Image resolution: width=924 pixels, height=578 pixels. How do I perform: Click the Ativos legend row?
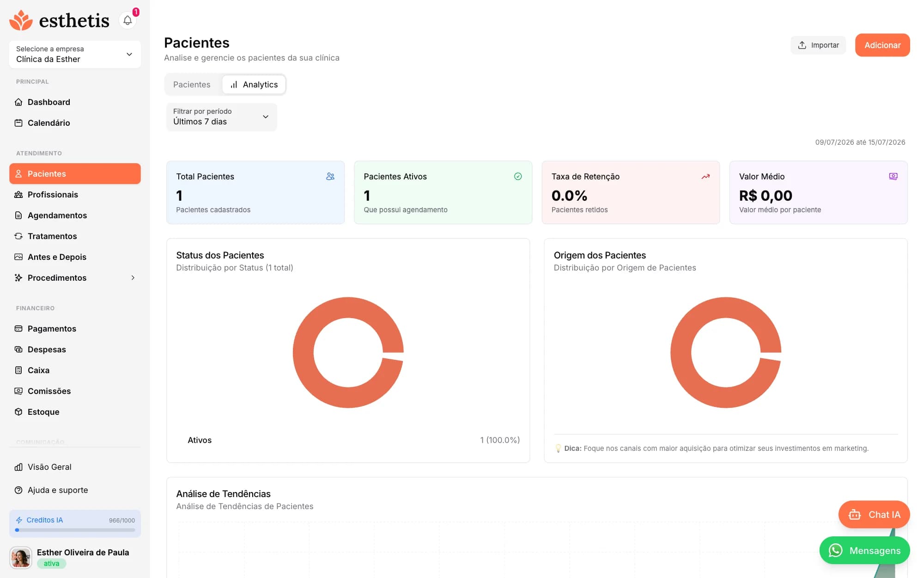click(348, 440)
